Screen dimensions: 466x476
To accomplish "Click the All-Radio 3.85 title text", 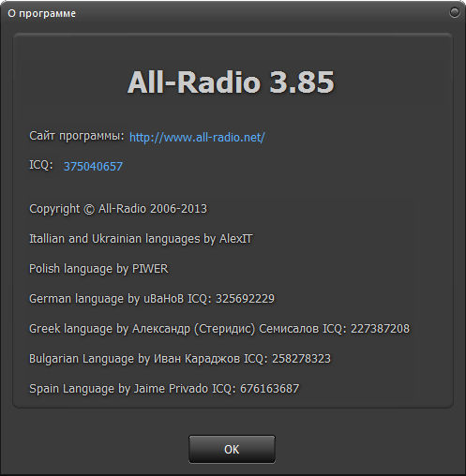I will [x=231, y=82].
